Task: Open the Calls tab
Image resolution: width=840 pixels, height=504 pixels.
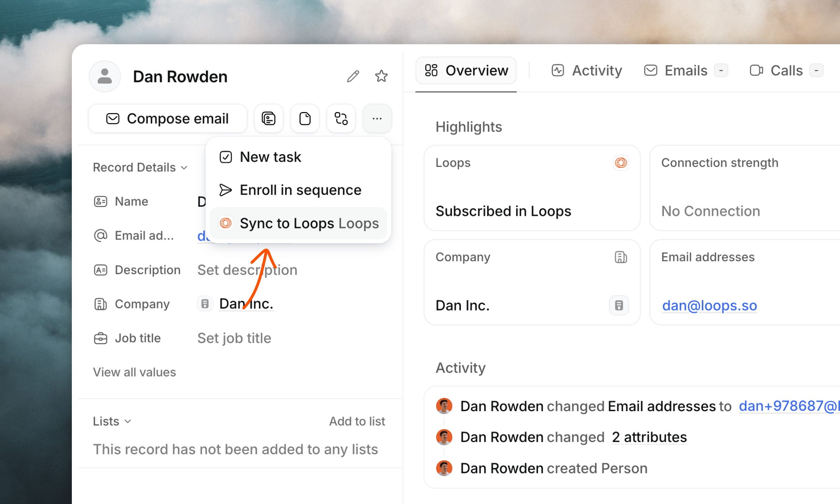Action: pos(786,70)
